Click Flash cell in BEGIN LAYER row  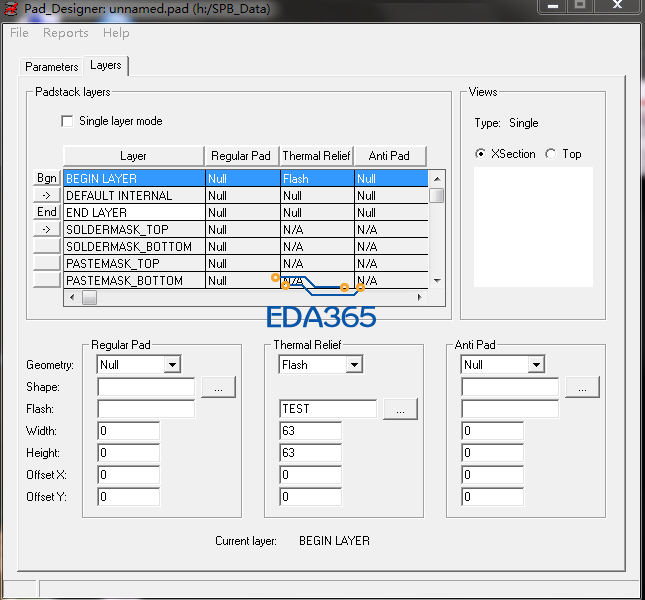pos(317,178)
